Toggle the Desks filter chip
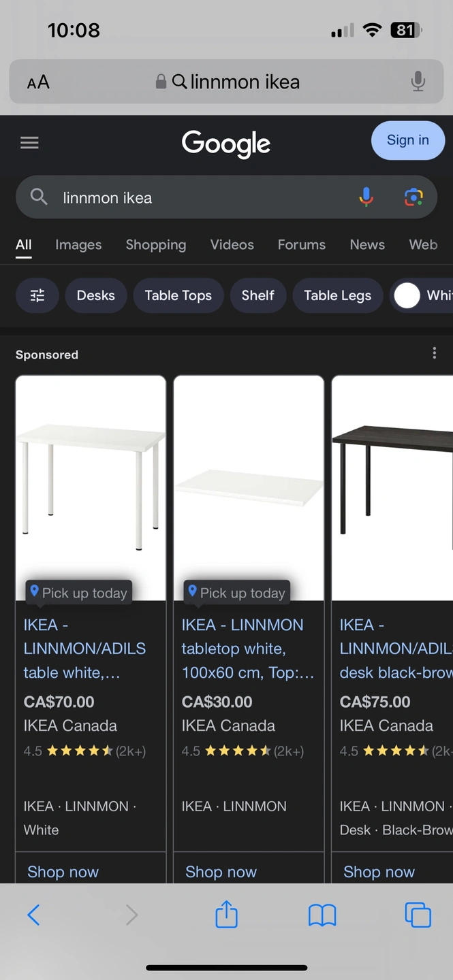Image resolution: width=453 pixels, height=980 pixels. coord(96,295)
